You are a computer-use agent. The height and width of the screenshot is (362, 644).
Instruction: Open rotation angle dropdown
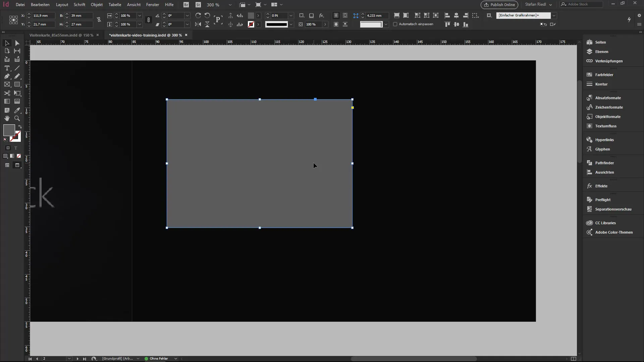[187, 15]
